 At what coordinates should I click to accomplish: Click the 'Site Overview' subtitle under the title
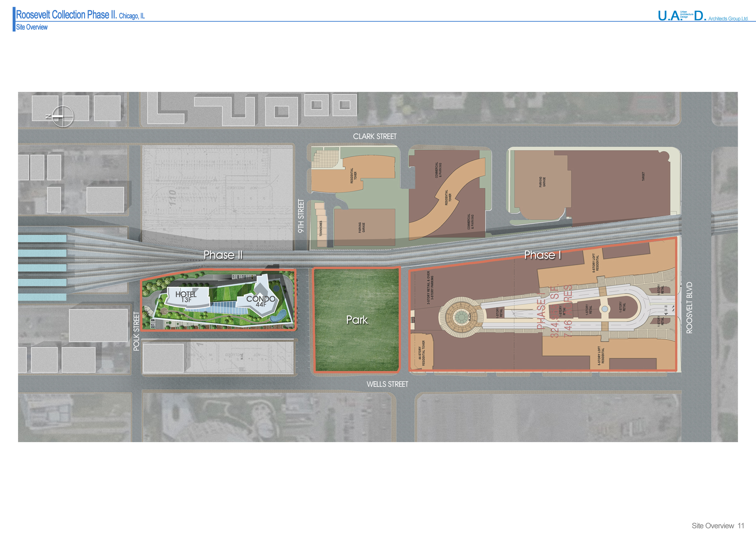tap(32, 27)
